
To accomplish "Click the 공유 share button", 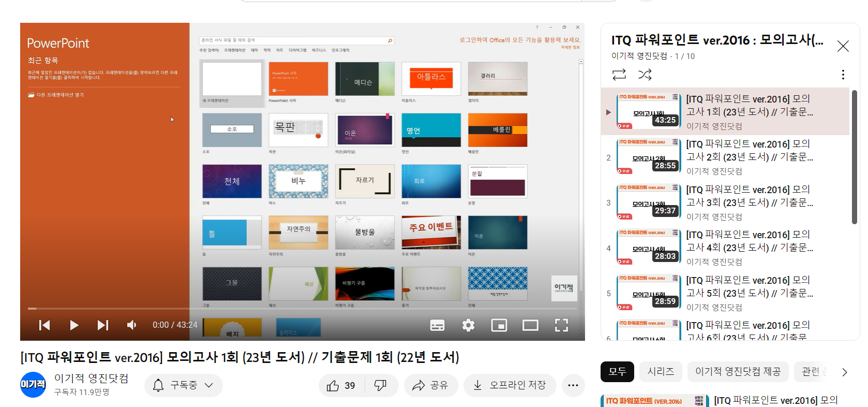I will pos(430,385).
